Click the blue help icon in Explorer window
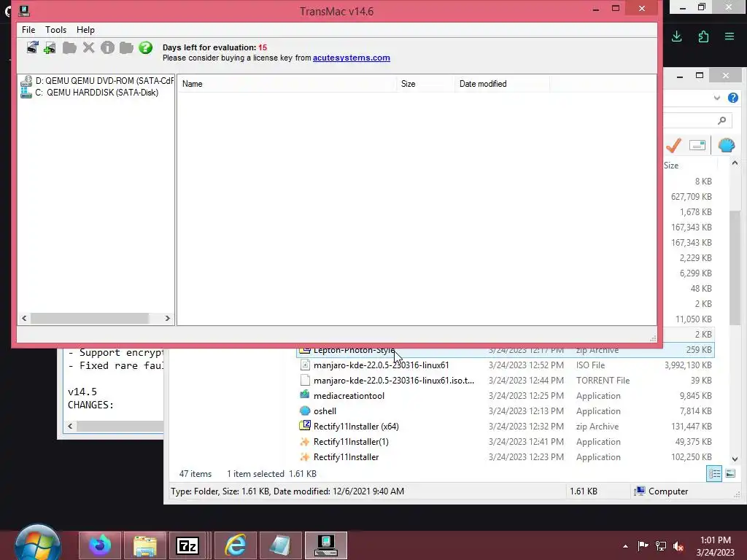 tap(732, 98)
